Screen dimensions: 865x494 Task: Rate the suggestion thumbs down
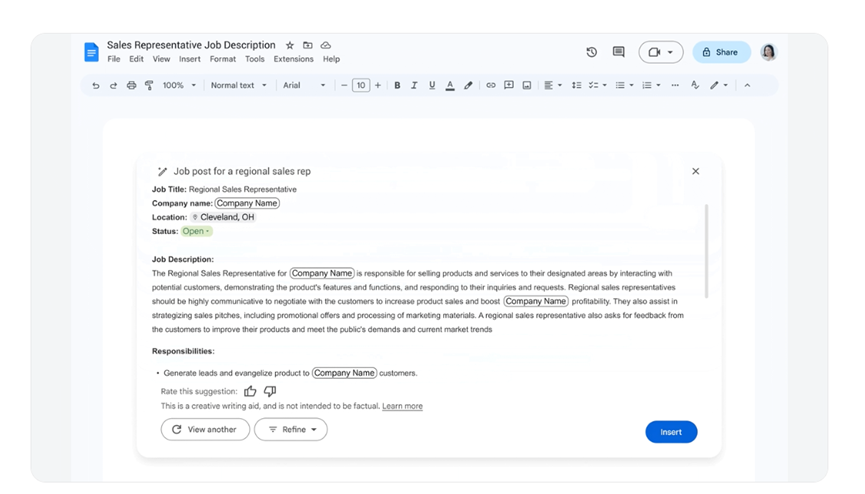[x=270, y=391]
